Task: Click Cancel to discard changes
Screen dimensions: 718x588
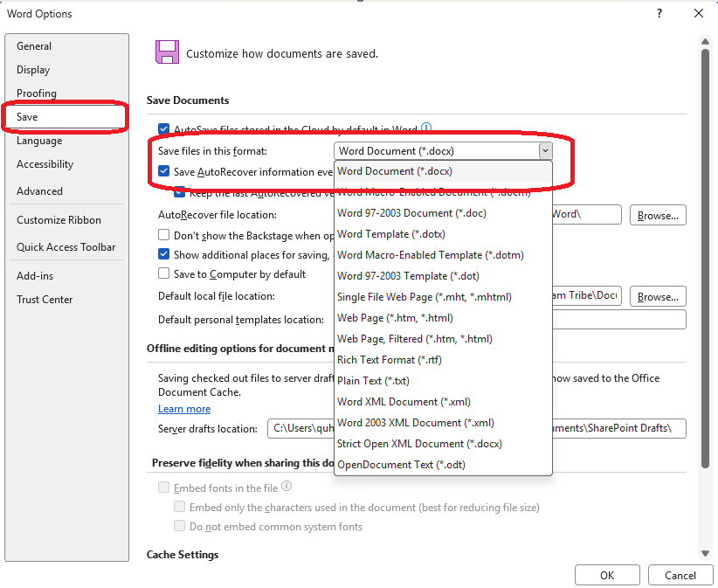Action: click(680, 575)
